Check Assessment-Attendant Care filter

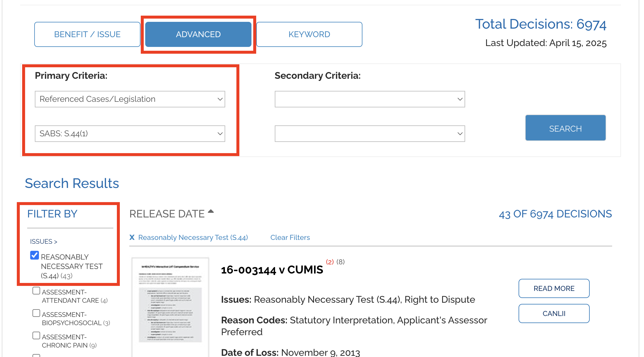tap(36, 291)
